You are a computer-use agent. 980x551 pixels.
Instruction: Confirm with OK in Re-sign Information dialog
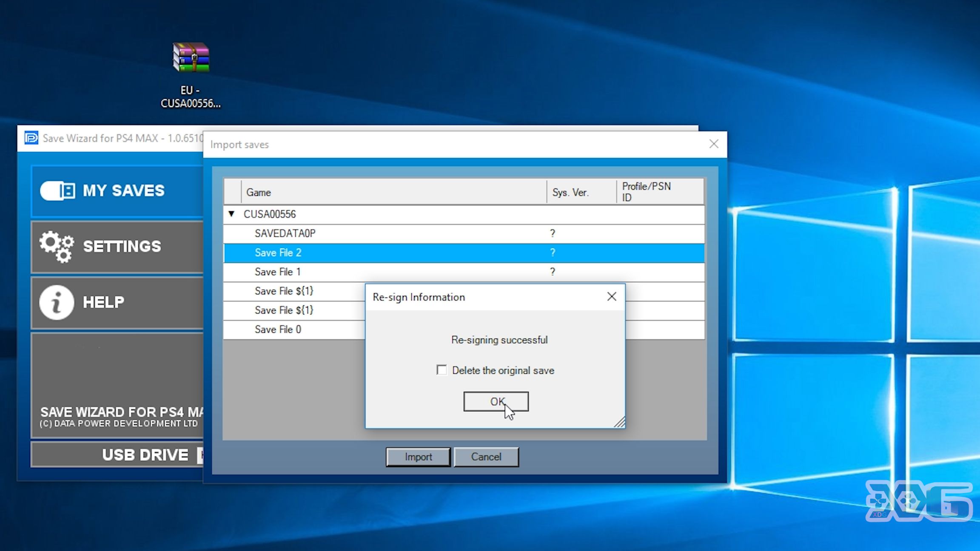[496, 401]
